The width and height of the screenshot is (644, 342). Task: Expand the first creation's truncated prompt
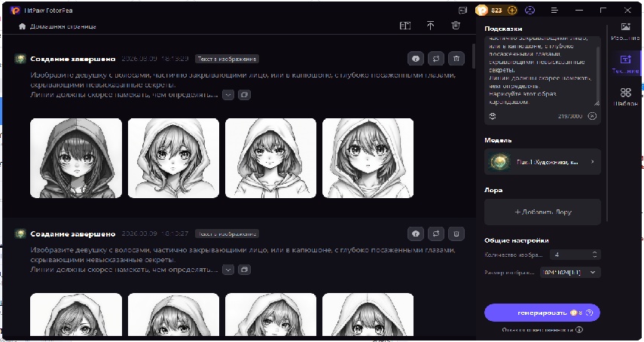228,95
